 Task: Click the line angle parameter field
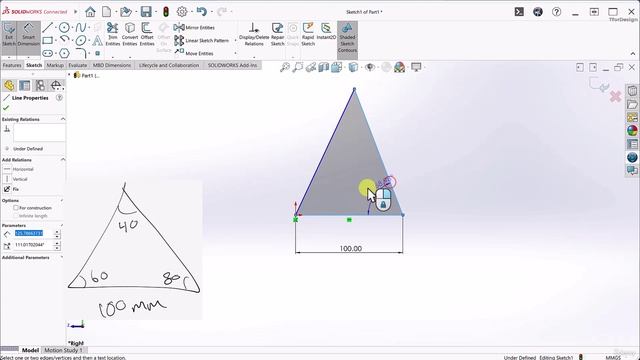[34, 245]
